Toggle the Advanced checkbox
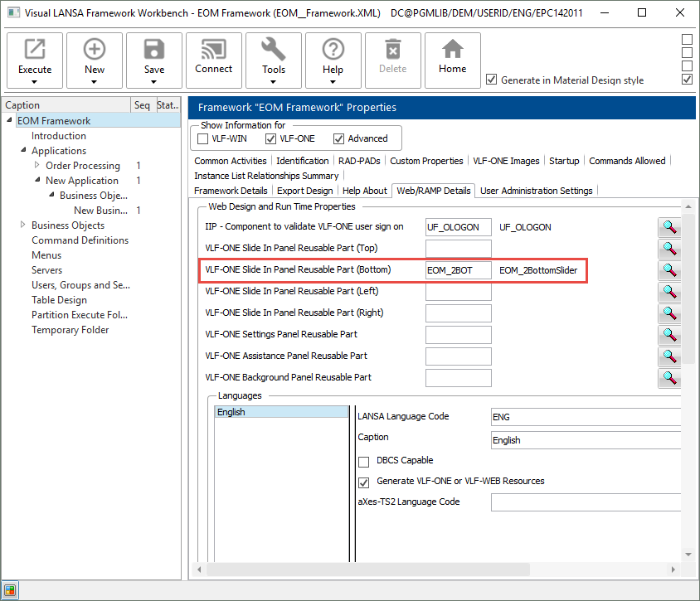Viewport: 700px width, 601px height. (338, 138)
